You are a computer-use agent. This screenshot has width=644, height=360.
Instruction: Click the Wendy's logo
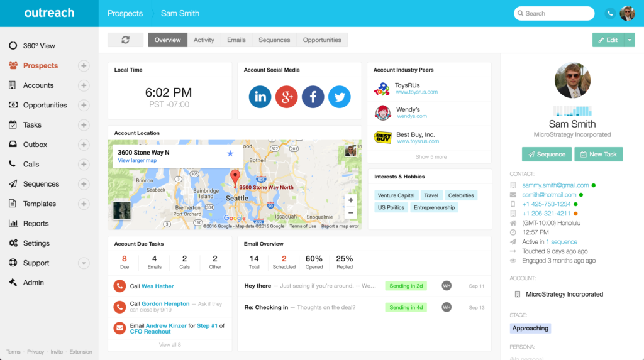(382, 112)
